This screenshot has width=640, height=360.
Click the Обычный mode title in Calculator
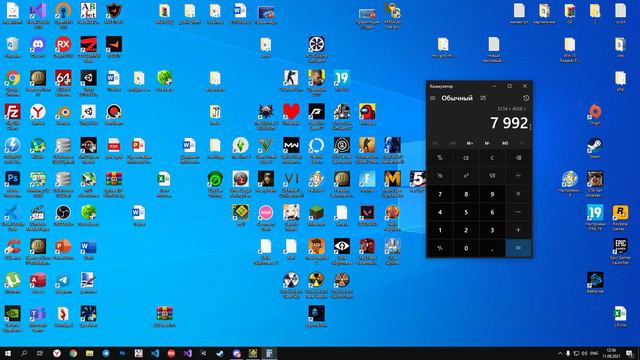point(457,98)
